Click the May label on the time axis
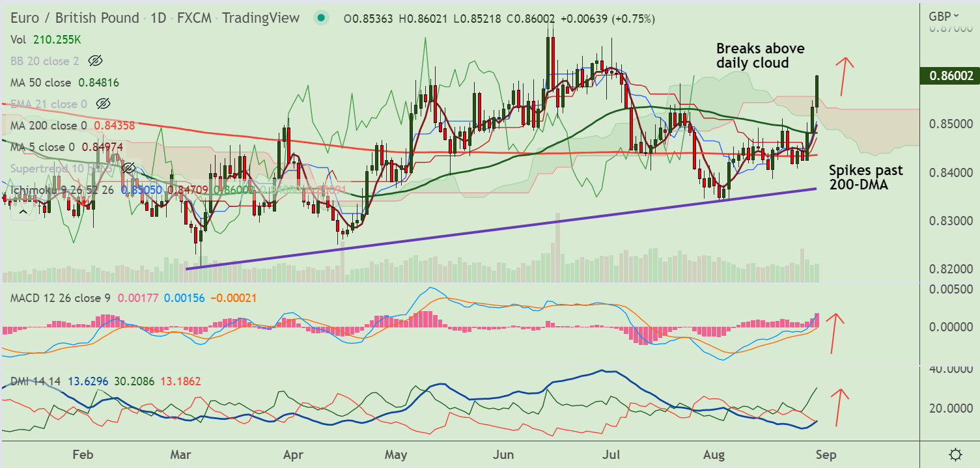Screen dimensions: 980x468 395,454
